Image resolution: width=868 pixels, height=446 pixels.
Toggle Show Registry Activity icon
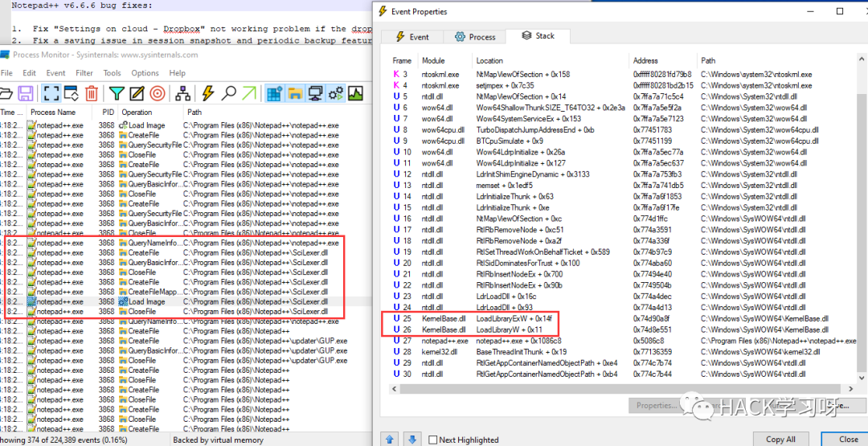coord(274,93)
